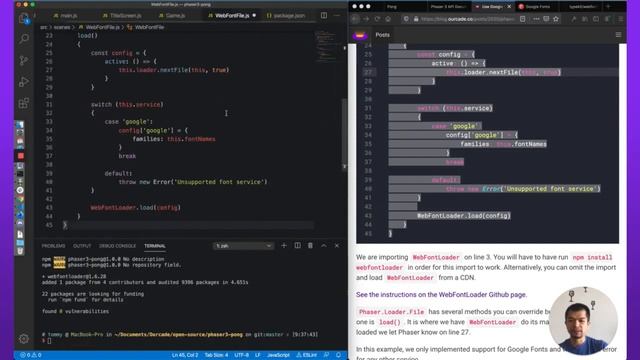The image size is (640, 360).
Task: Click the browser address bar URL
Action: tap(467, 19)
